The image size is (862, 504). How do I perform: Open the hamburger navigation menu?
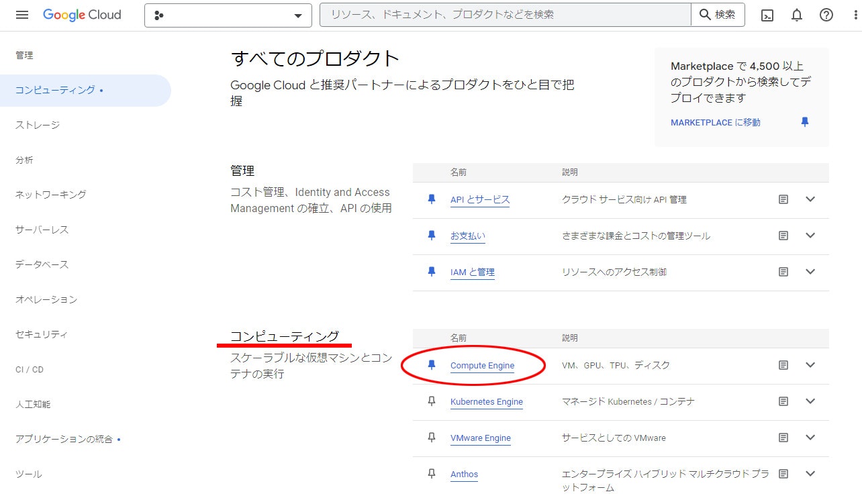pyautogui.click(x=22, y=15)
